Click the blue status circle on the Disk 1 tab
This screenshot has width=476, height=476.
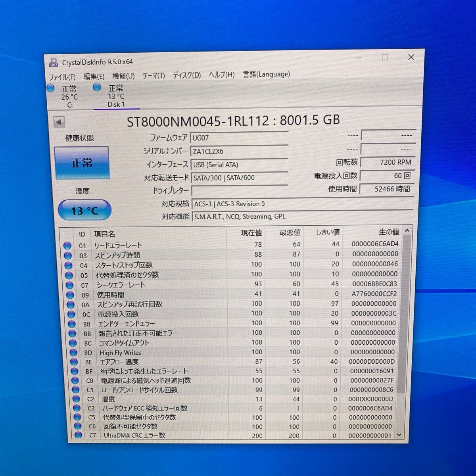tap(97, 87)
